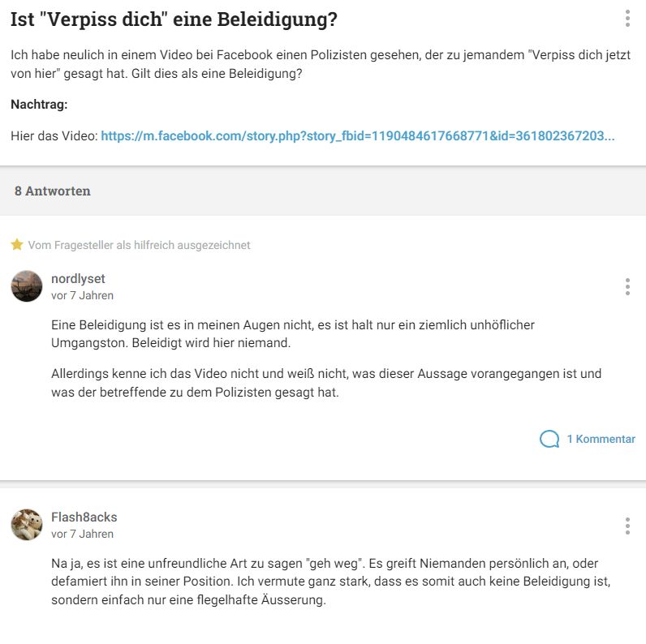Image resolution: width=646 pixels, height=644 pixels.
Task: Click 'Vom Fragesteller als hilfreich ausgezeichnet' label
Action: 140,245
